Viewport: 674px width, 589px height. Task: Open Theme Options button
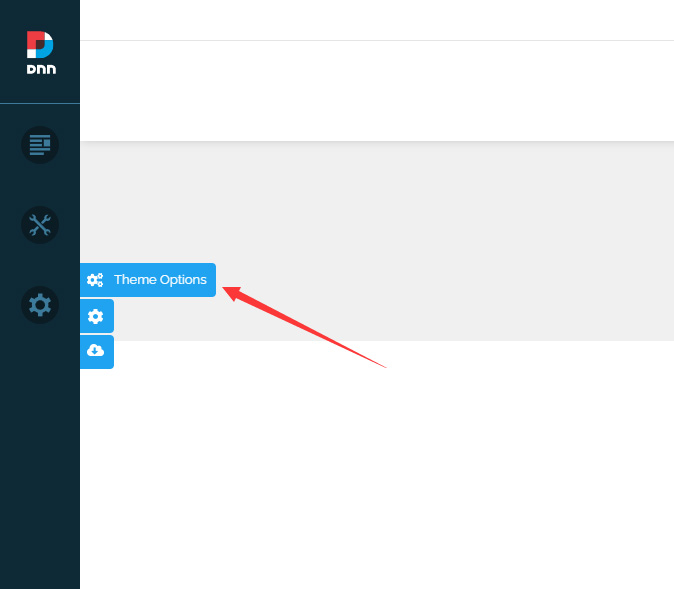[x=148, y=280]
